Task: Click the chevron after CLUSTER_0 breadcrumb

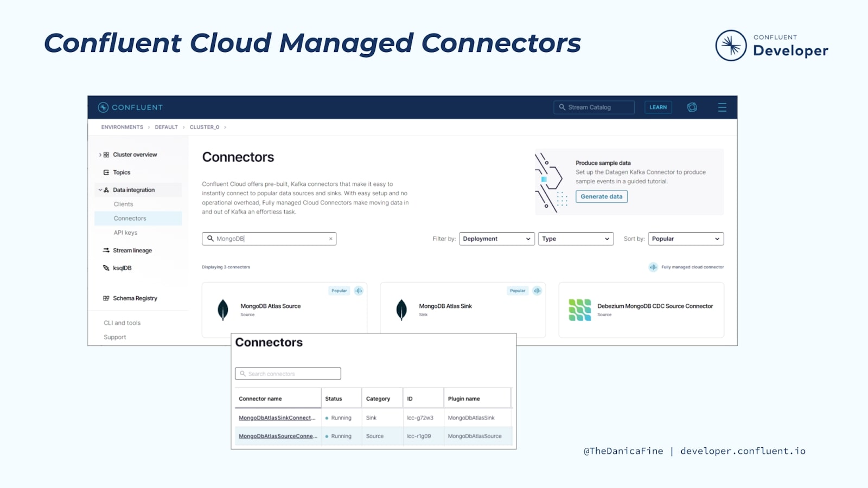Action: coord(225,127)
